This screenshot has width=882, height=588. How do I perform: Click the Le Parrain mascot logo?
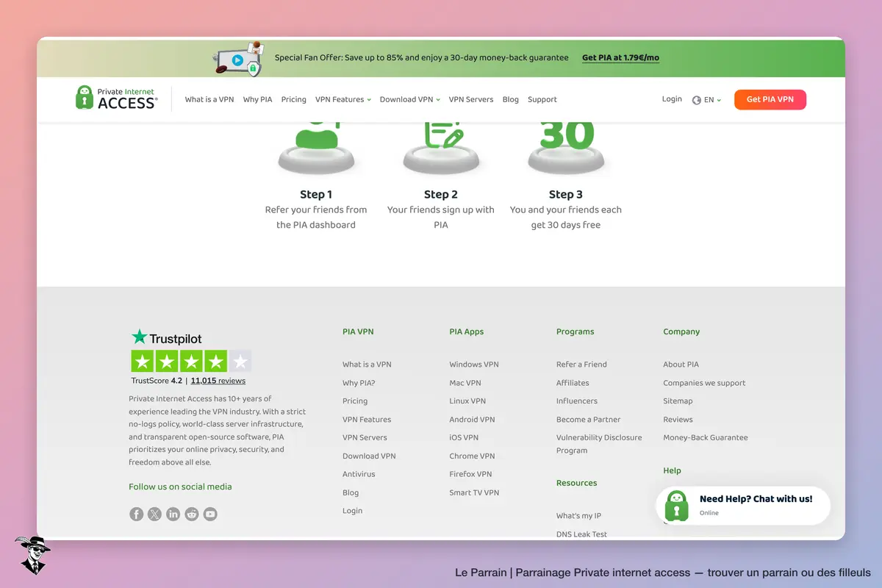[32, 555]
